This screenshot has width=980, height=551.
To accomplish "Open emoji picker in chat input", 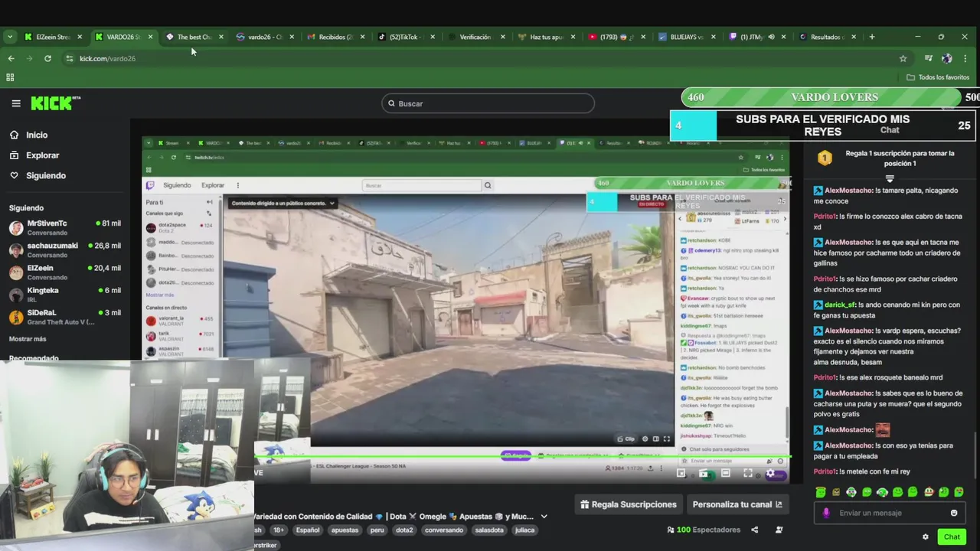I will 954,513.
